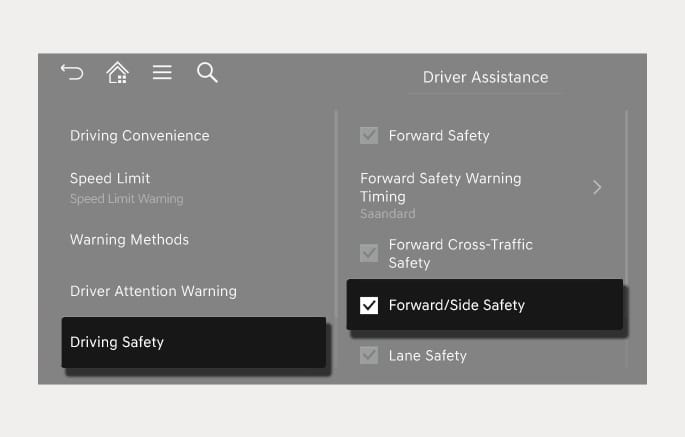The image size is (685, 437).
Task: Toggle the Lane Safety checkbox
Action: (x=369, y=355)
